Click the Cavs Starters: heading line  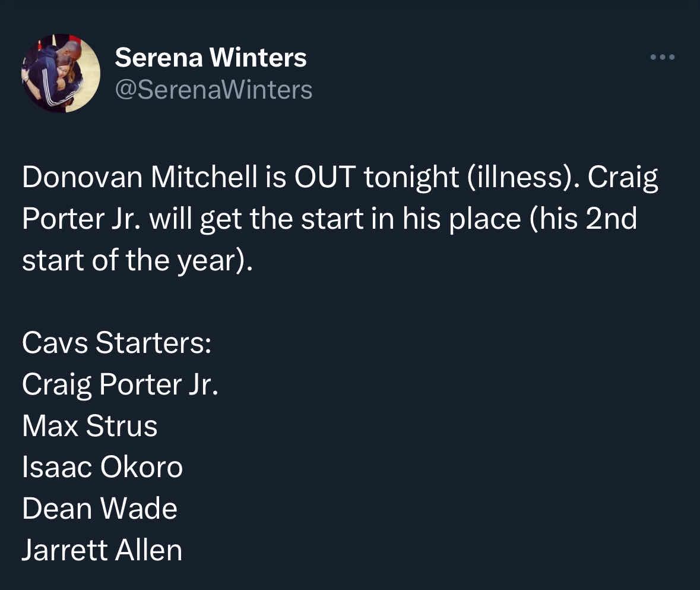(116, 343)
